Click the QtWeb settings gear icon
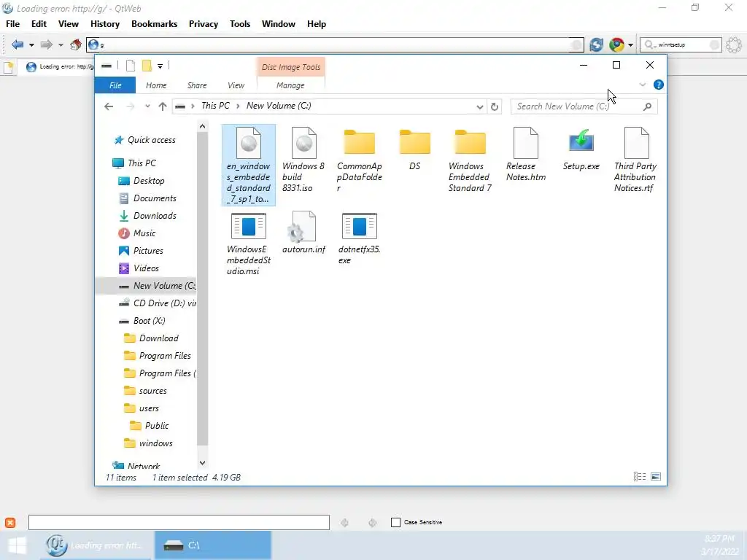This screenshot has width=747, height=560. [x=734, y=44]
